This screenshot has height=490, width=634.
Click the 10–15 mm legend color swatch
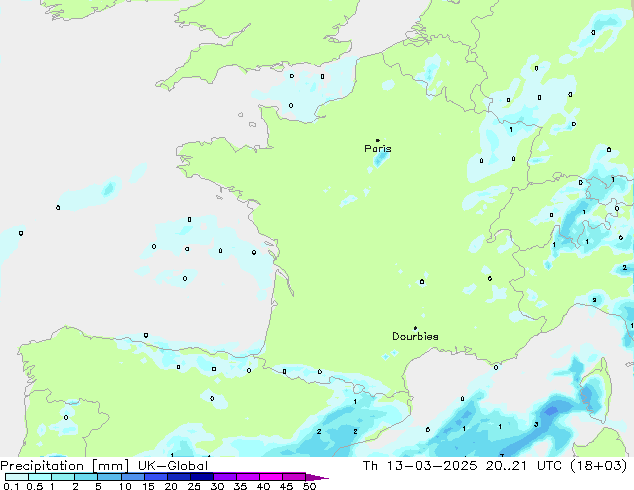pyautogui.click(x=132, y=477)
